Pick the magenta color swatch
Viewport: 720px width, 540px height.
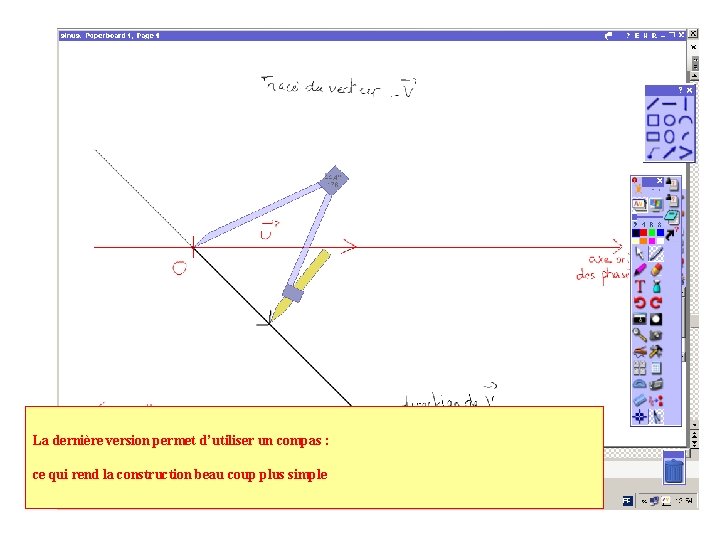click(652, 241)
